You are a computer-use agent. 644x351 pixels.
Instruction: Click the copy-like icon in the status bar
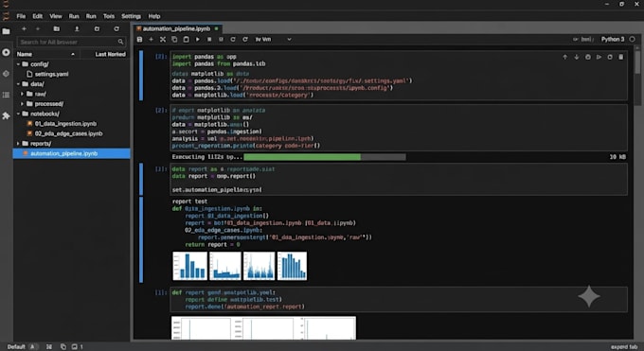[x=63, y=347]
